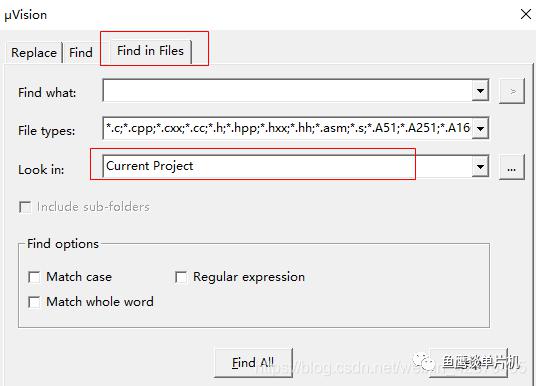Switch to the Find tab
Screen dimensions: 536x386
[x=81, y=53]
